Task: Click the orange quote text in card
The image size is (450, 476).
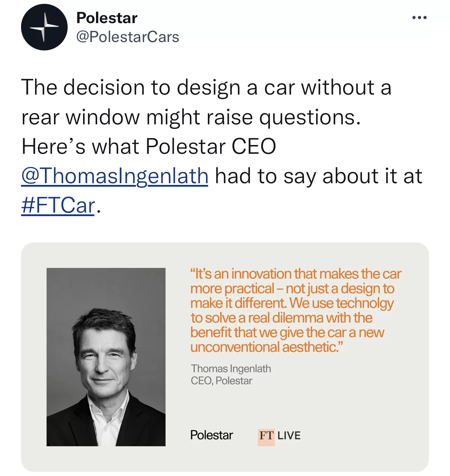Action: pyautogui.click(x=295, y=310)
